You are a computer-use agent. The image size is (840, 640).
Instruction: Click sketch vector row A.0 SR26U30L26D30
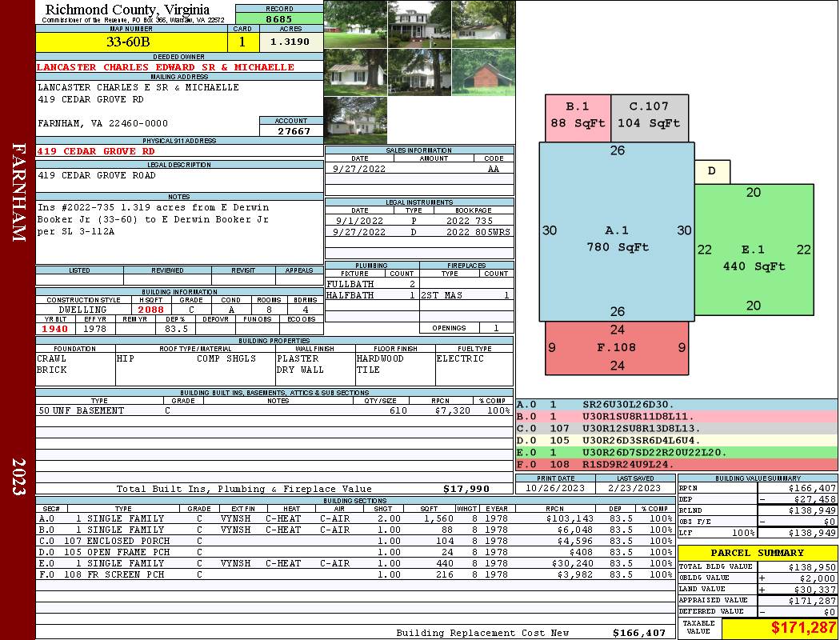pyautogui.click(x=676, y=405)
